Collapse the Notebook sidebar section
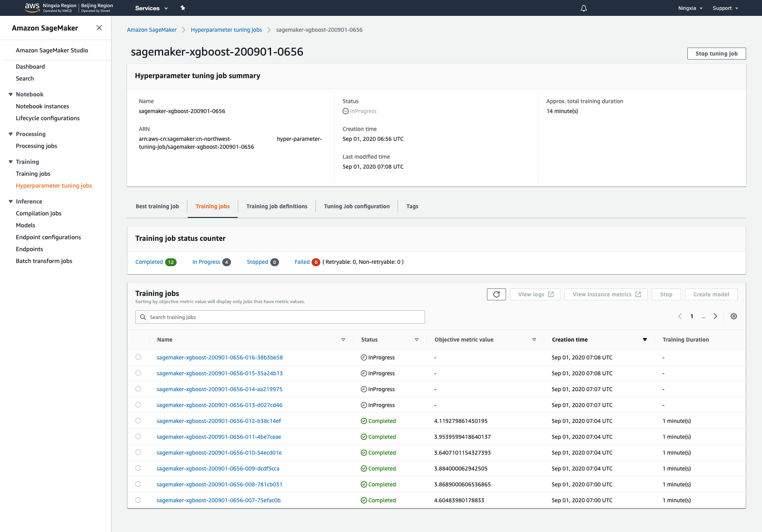The image size is (762, 532). (x=11, y=94)
